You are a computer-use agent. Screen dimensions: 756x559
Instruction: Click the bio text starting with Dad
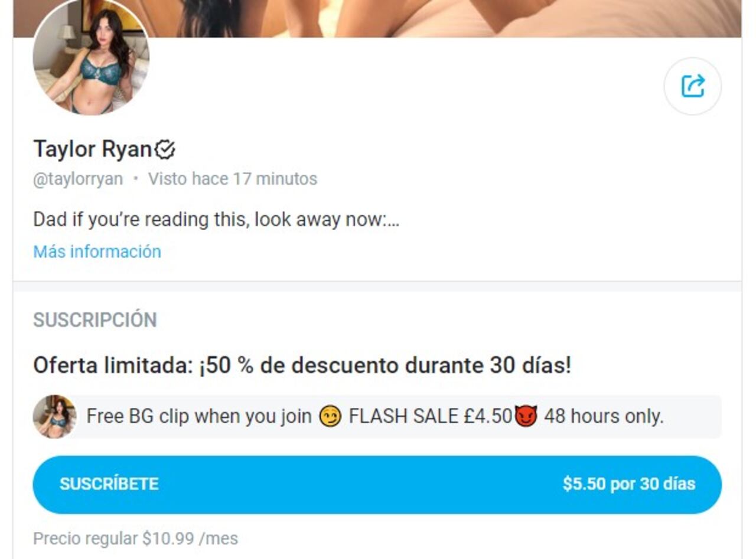coord(216,220)
